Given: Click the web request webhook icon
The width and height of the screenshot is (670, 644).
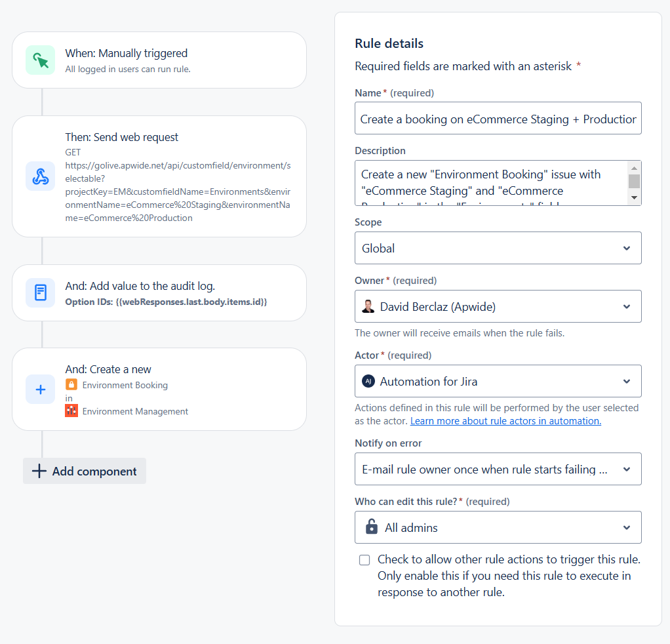Looking at the screenshot, I should (x=41, y=176).
